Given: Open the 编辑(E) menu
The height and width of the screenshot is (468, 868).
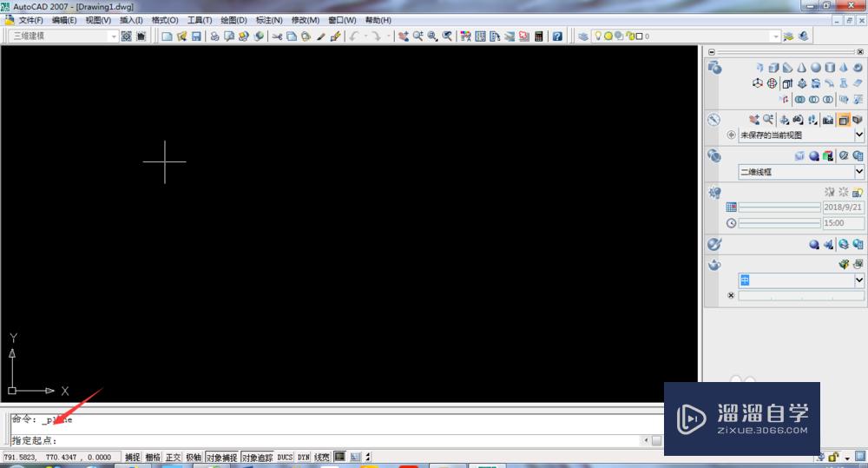Looking at the screenshot, I should click(x=64, y=20).
